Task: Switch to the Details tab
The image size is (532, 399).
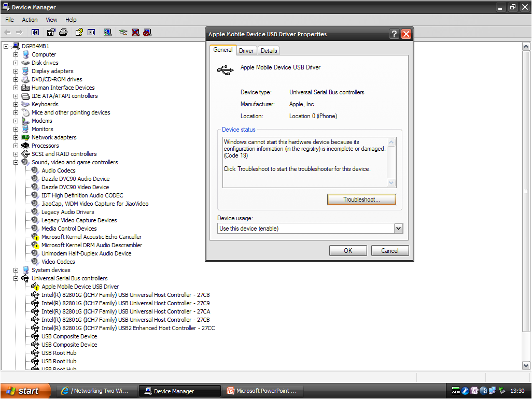Action: click(x=269, y=51)
